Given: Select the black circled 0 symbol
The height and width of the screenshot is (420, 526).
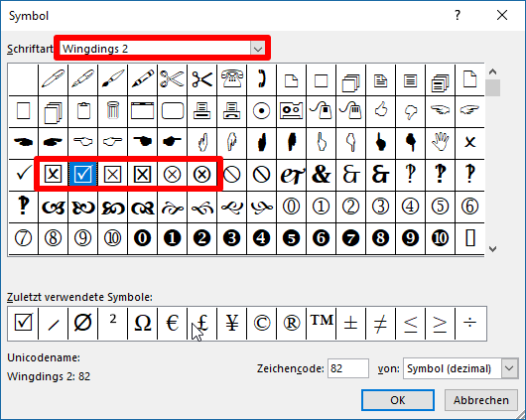Looking at the screenshot, I should 143,238.
